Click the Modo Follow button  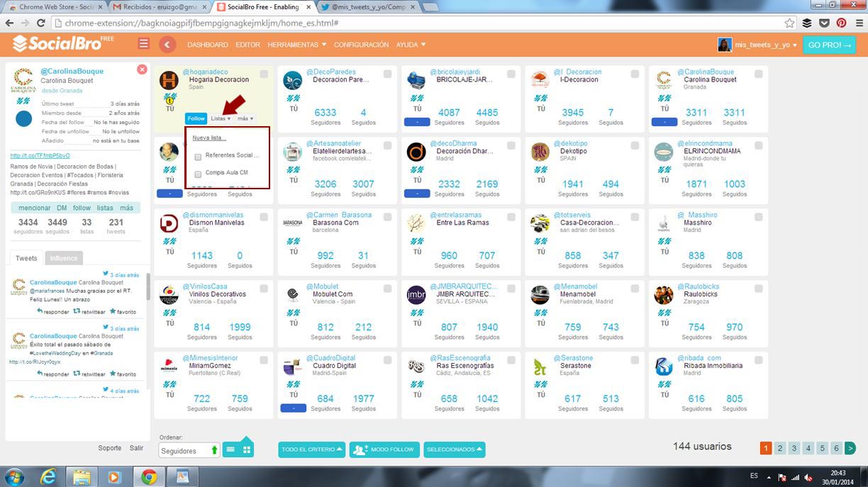coord(382,449)
